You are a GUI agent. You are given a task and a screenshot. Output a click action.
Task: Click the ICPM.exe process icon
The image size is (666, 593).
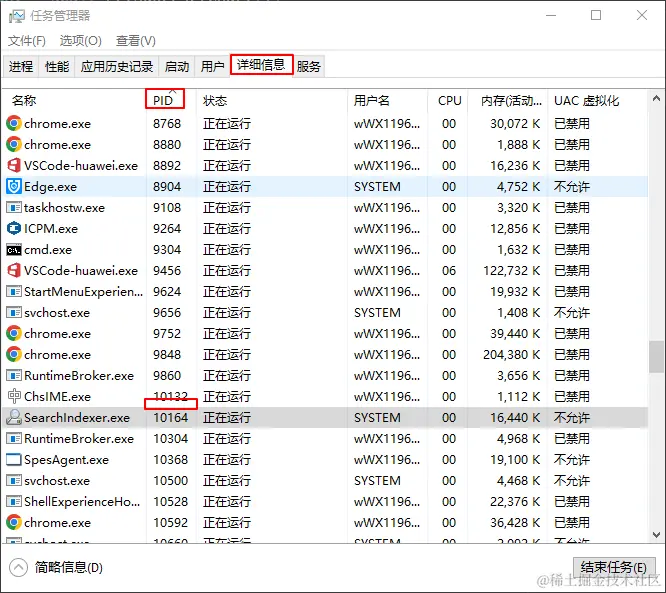click(x=14, y=229)
